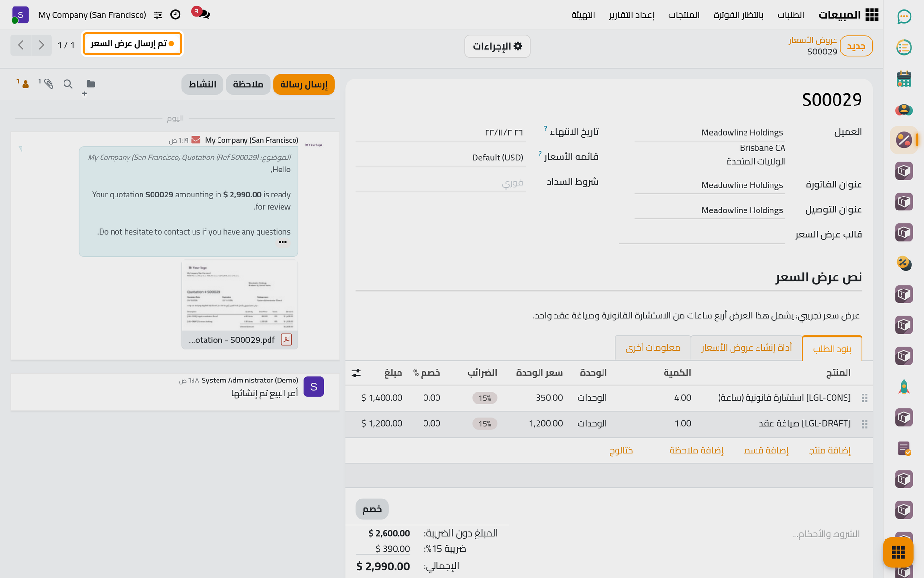Click the folder documents icon in chatter
Image resolution: width=924 pixels, height=578 pixels.
click(90, 84)
